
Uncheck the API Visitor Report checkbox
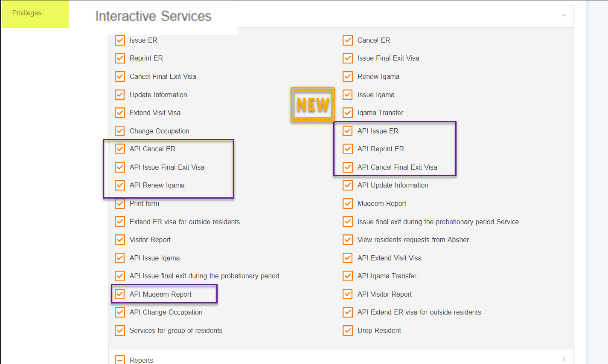click(x=348, y=295)
